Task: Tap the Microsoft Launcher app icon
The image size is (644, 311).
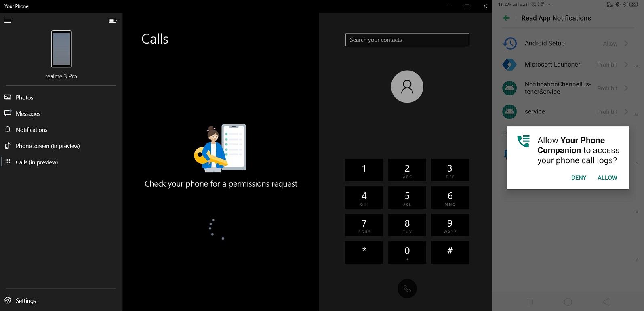Action: 509,65
